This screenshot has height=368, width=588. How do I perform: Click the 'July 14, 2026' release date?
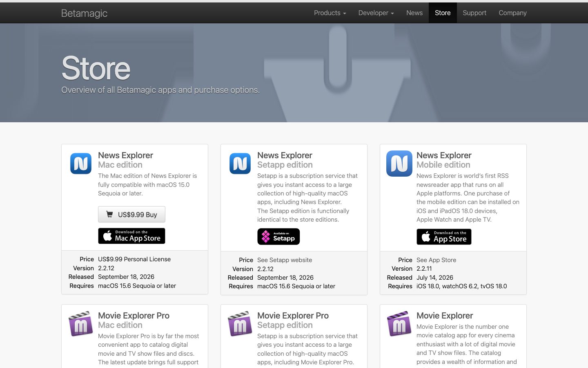pyautogui.click(x=435, y=277)
